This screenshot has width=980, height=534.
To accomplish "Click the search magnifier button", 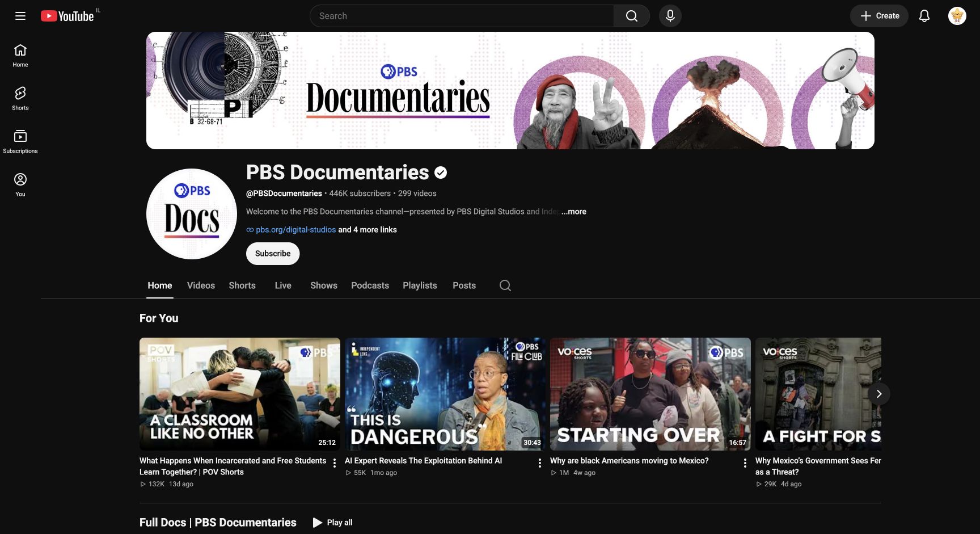I will [631, 16].
